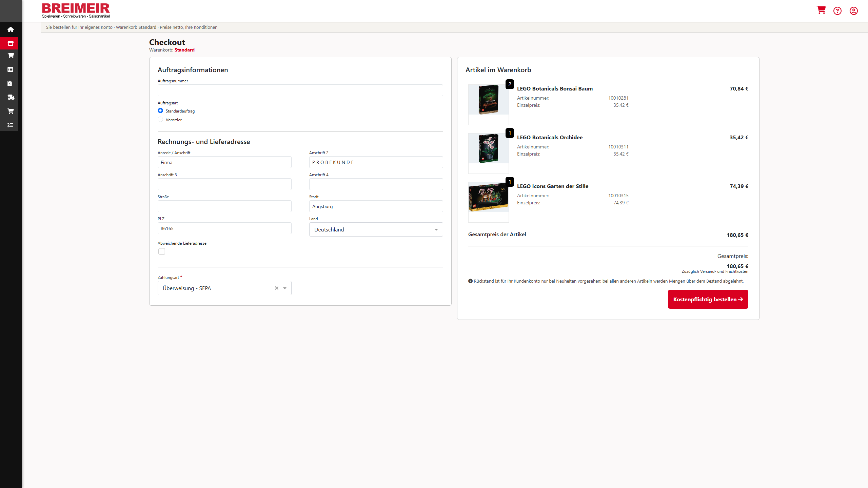Image resolution: width=868 pixels, height=488 pixels.
Task: Click the Anschrift 2 field with PROBEKUNDE
Action: [376, 162]
